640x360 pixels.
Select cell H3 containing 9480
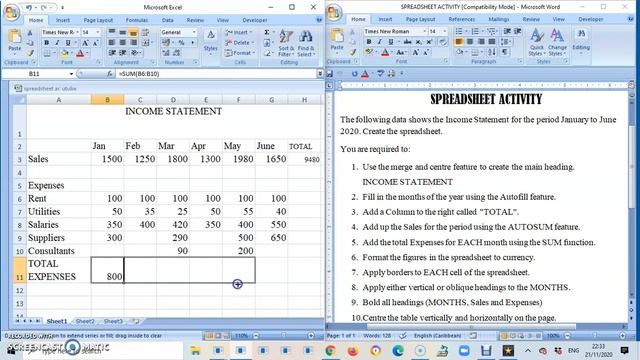tap(304, 159)
